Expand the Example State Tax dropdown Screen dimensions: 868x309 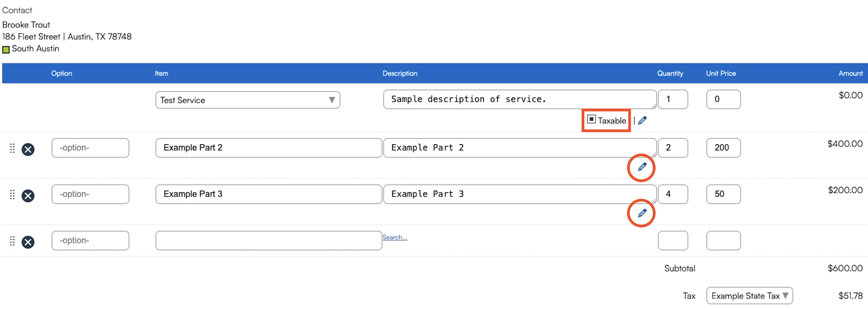[749, 296]
